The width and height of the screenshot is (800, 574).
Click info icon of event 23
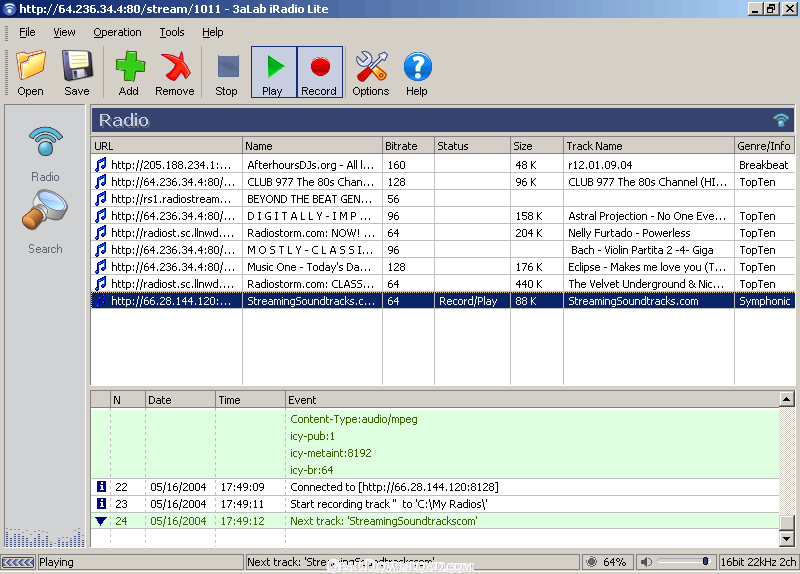coord(101,504)
